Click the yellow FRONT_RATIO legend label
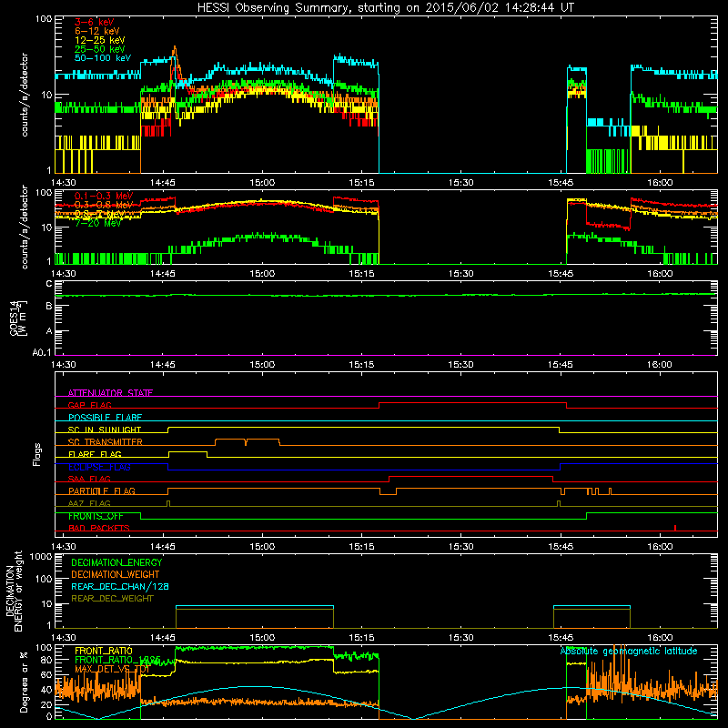Screen dimensions: 728x728 (104, 651)
